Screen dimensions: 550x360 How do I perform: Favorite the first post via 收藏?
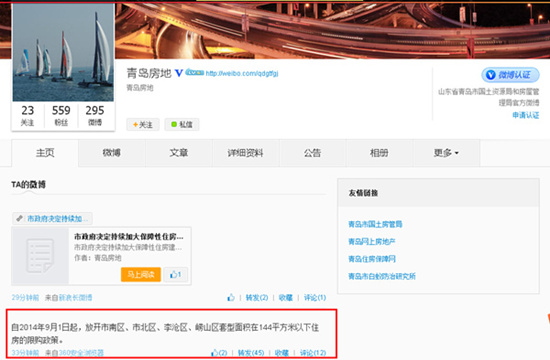pyautogui.click(x=286, y=298)
